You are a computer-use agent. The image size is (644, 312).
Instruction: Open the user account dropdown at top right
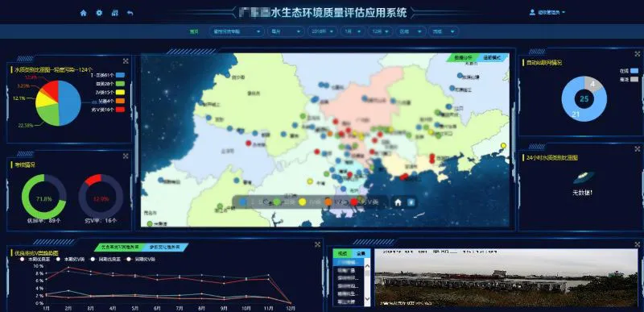point(547,12)
